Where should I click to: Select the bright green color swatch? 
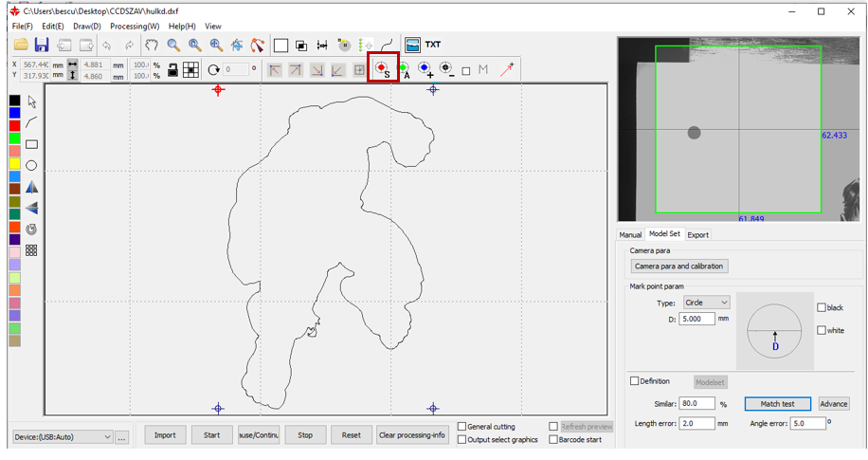point(15,138)
